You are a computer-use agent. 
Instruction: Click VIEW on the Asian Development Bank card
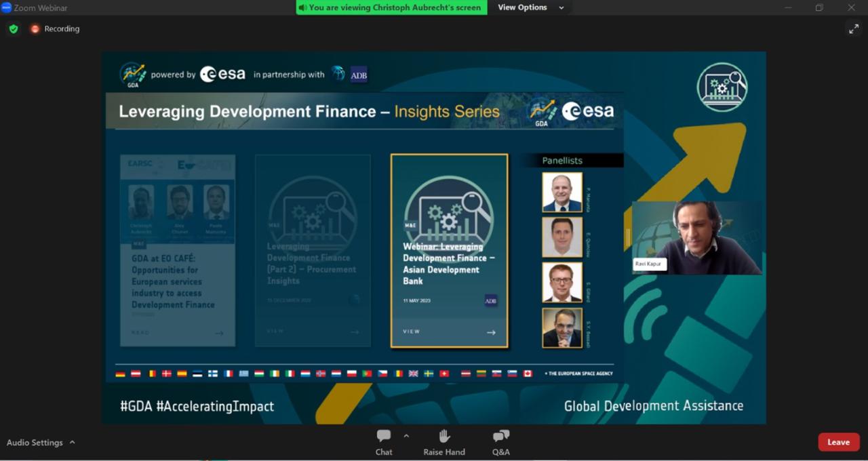tap(412, 332)
